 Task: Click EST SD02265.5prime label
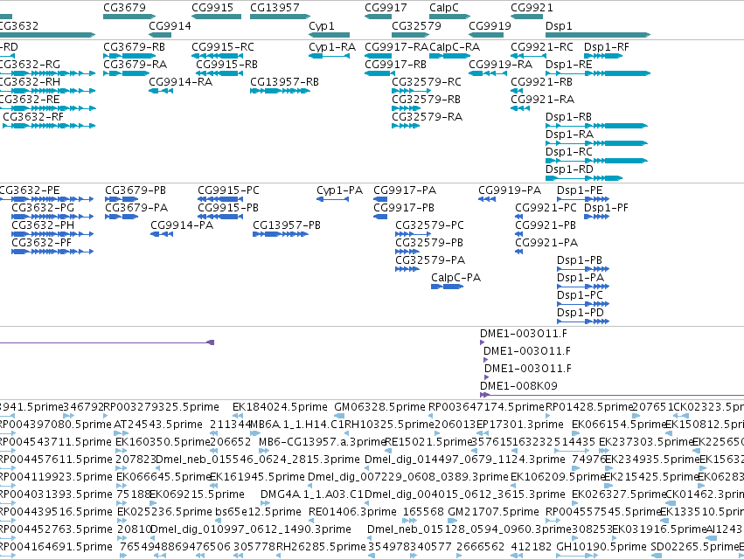[x=695, y=547]
